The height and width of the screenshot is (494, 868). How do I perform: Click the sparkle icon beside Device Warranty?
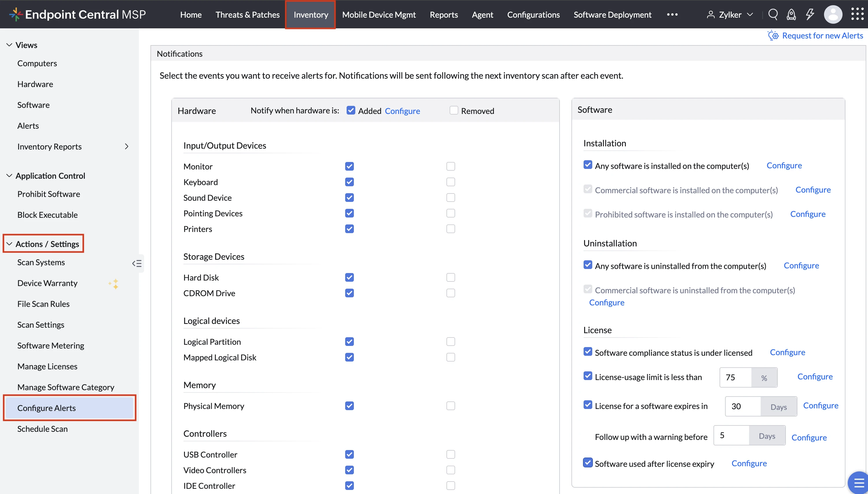pos(114,284)
